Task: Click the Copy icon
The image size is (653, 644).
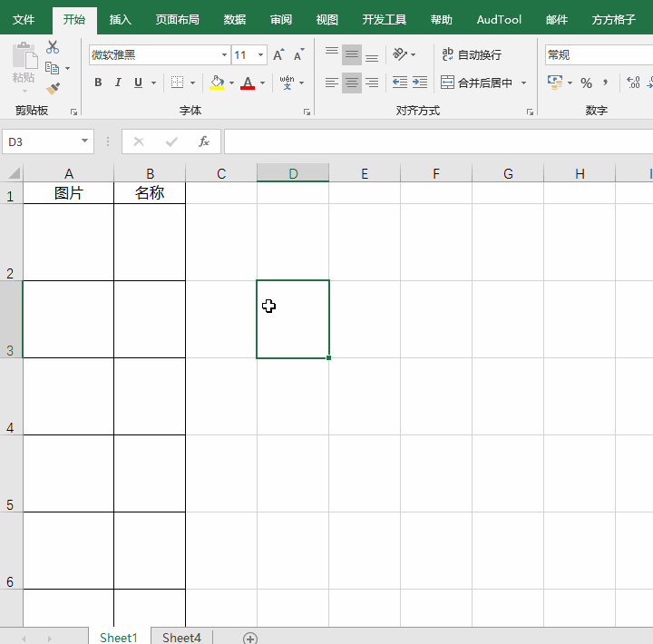Action: click(x=52, y=68)
